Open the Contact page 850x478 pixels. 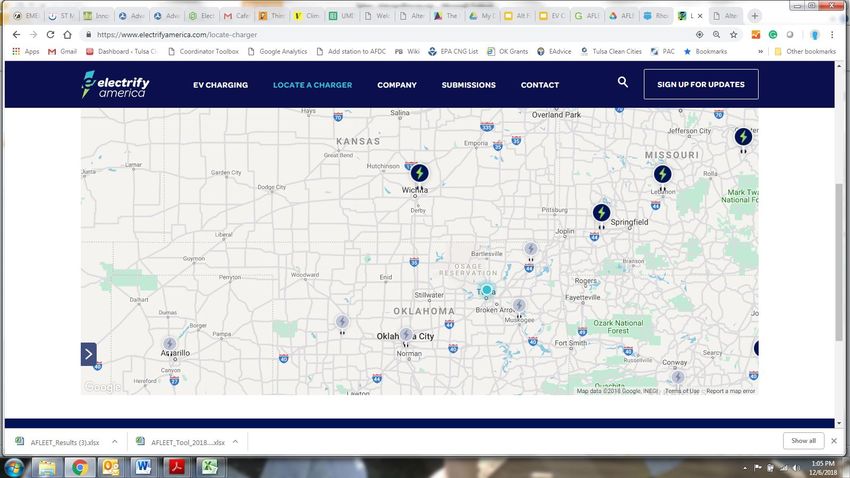click(x=539, y=85)
